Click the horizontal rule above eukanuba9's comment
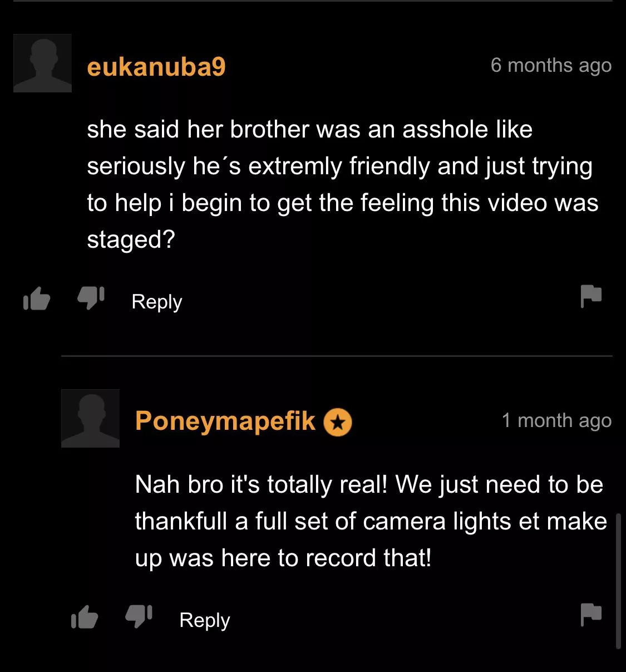Screen dimensions: 626x672 313,1
